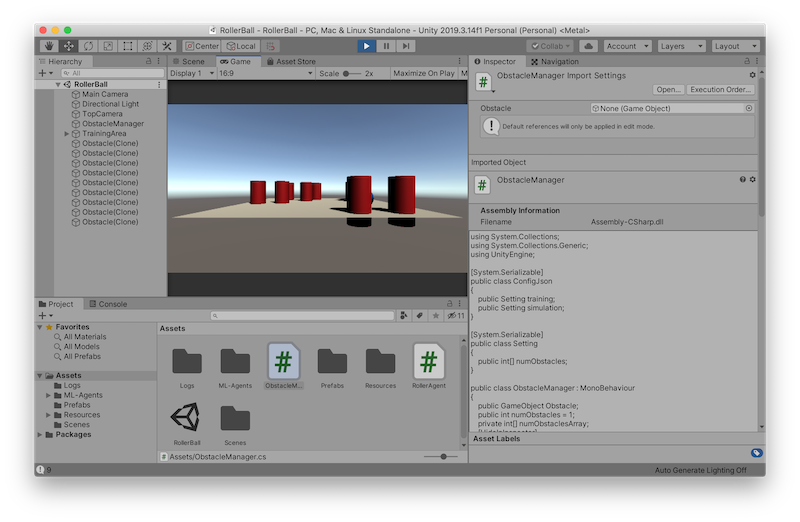
Task: Select Game tab
Action: (236, 61)
